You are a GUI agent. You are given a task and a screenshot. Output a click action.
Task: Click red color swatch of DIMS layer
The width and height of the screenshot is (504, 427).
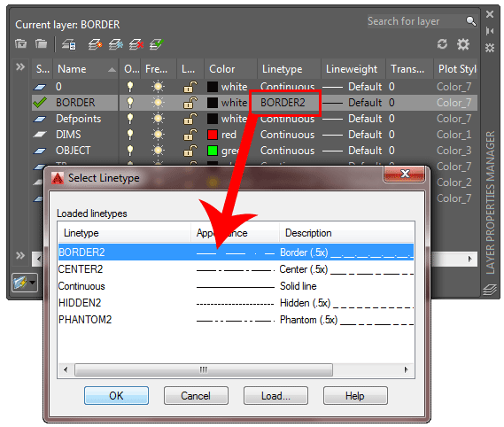point(213,135)
